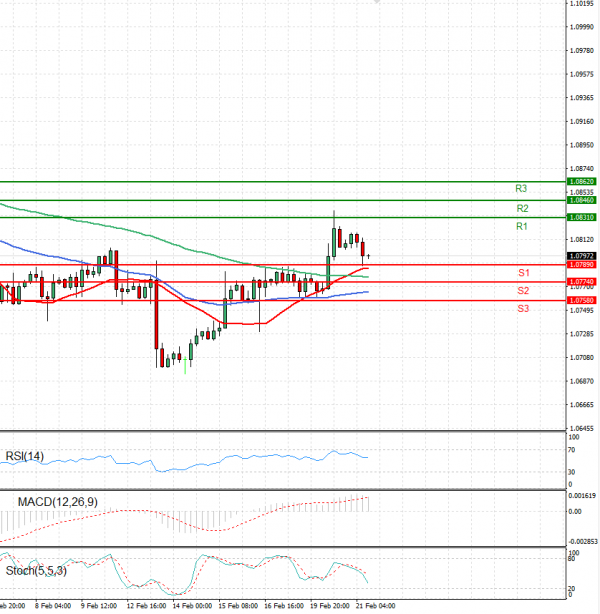
Task: Click the 1.09160 price axis value
Action: (x=582, y=121)
